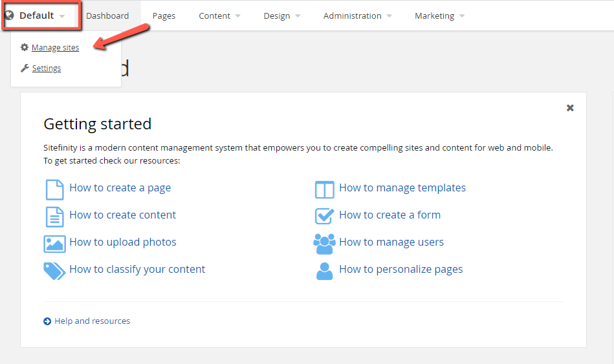Image resolution: width=614 pixels, height=364 pixels.
Task: Open How to upload photos
Action: click(122, 242)
